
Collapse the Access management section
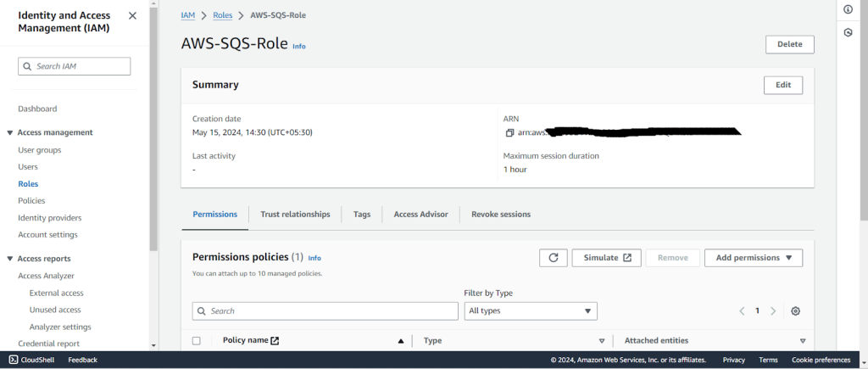click(x=9, y=132)
